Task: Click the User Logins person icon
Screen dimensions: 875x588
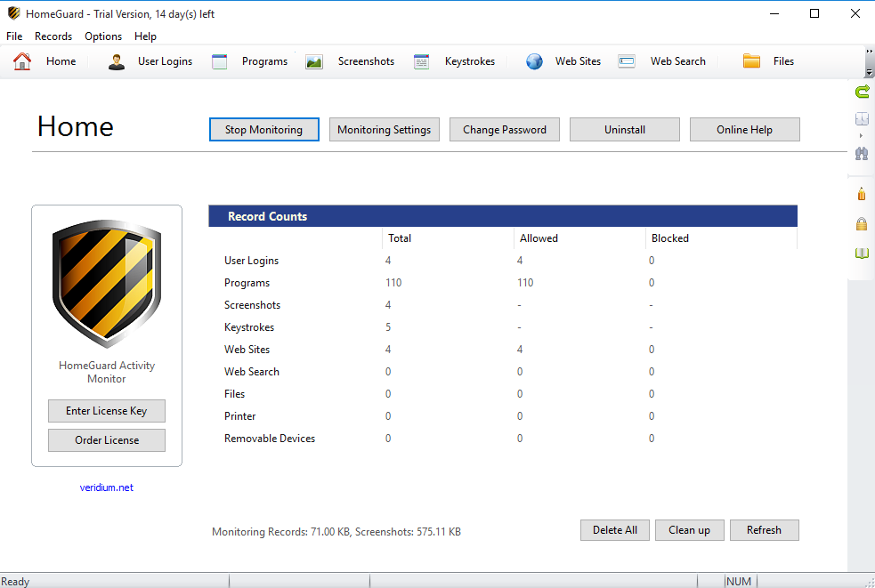Action: pyautogui.click(x=117, y=61)
